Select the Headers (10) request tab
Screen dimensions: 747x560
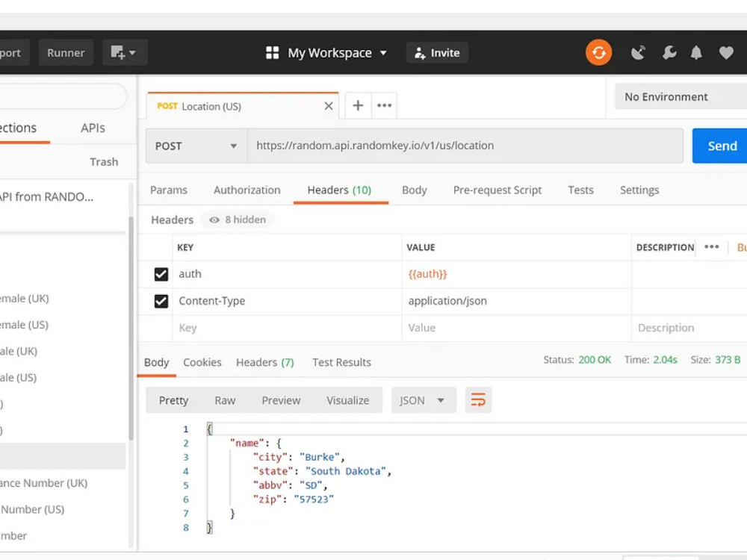coord(339,190)
